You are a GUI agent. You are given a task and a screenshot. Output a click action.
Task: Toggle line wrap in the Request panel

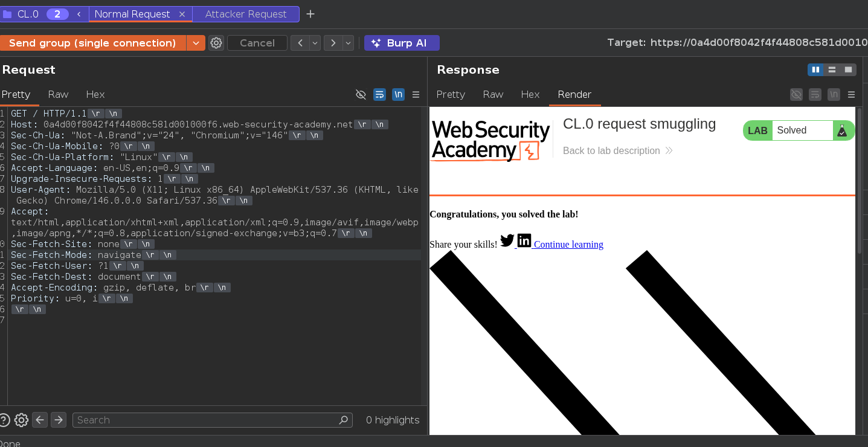coord(379,94)
